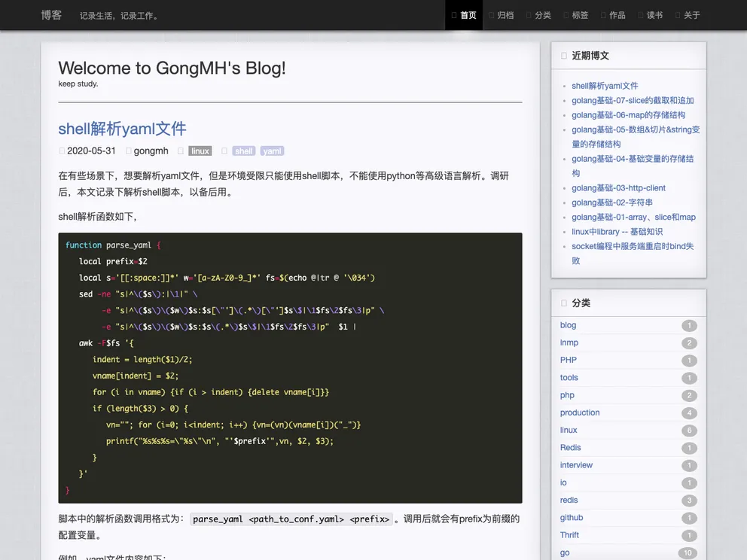Open the github category link

click(572, 518)
